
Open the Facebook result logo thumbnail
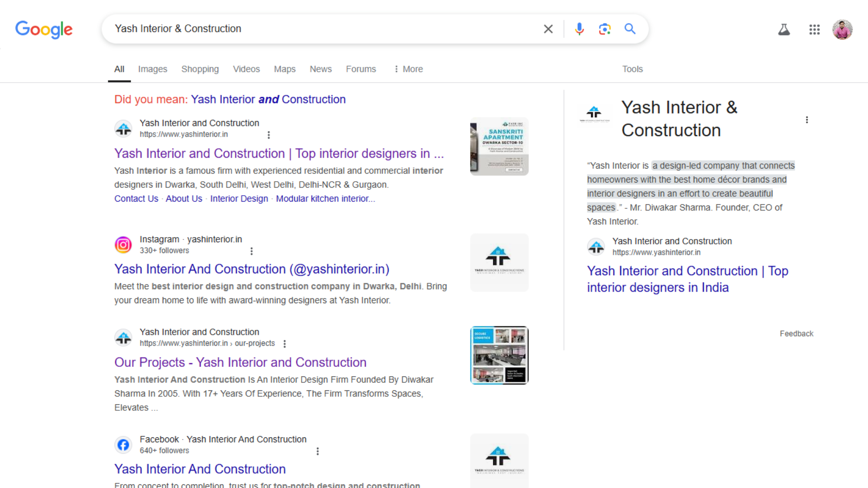[499, 461]
